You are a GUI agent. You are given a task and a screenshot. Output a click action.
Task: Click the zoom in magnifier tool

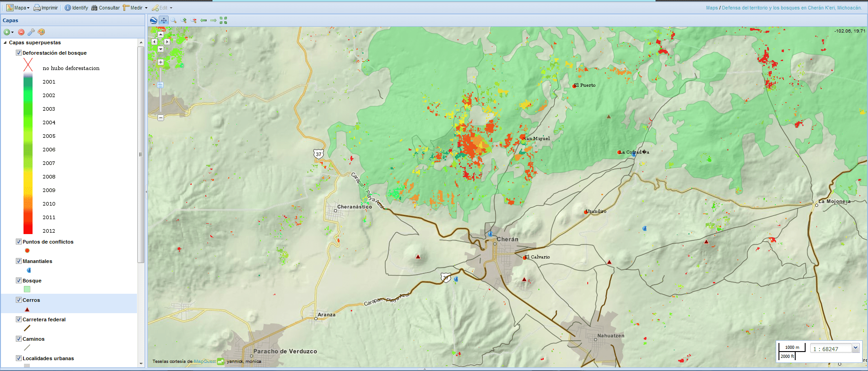[184, 20]
